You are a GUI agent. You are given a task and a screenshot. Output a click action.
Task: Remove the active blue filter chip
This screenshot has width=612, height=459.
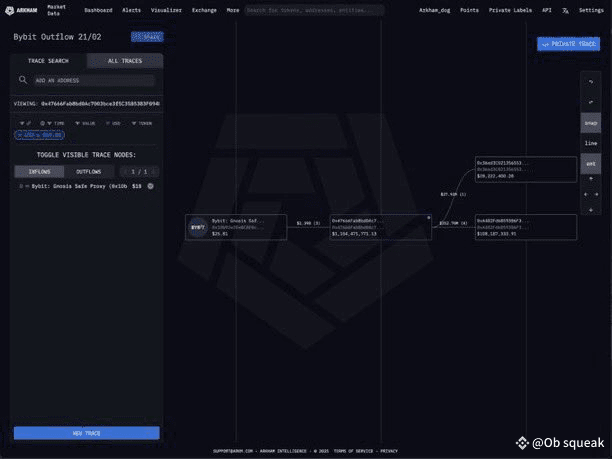coord(39,135)
